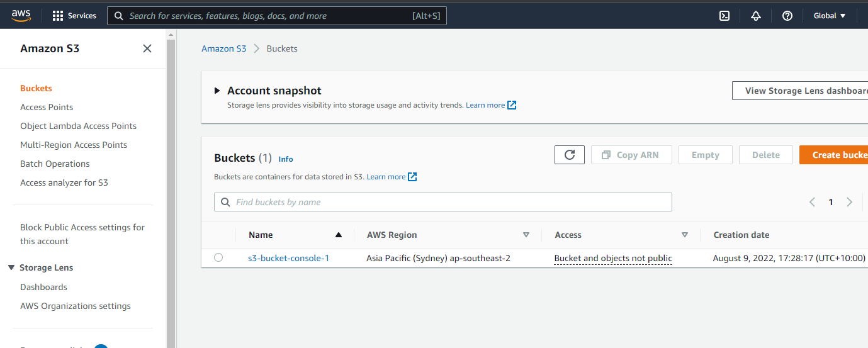Open the AWS home logo
This screenshot has height=348, width=868.
21,15
